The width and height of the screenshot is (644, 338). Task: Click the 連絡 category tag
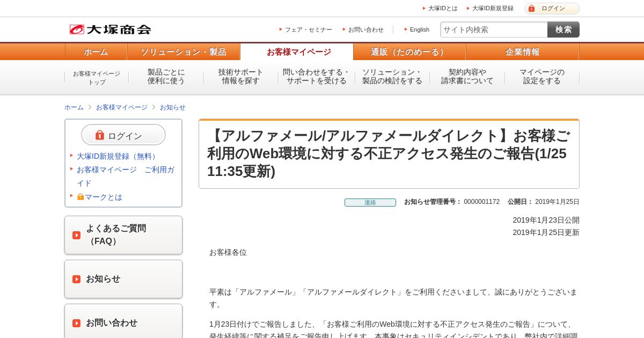click(370, 202)
